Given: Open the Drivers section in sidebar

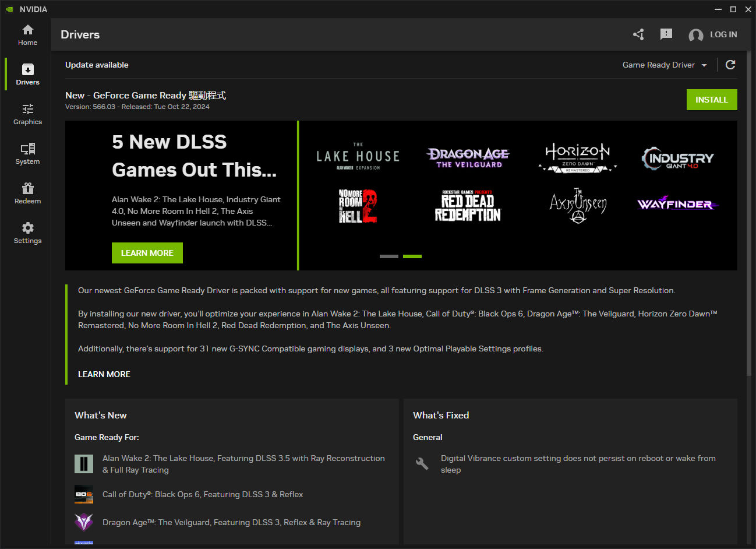Looking at the screenshot, I should tap(27, 73).
